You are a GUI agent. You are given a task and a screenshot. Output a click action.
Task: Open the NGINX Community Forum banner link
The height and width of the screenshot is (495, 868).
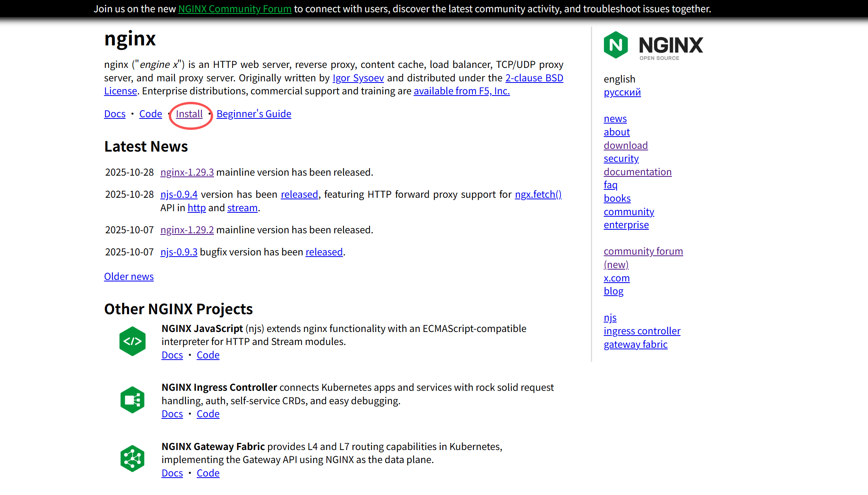[x=235, y=9]
